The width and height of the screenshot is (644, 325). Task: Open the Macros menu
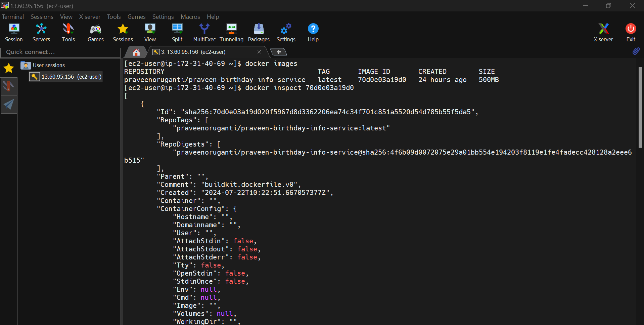point(190,17)
